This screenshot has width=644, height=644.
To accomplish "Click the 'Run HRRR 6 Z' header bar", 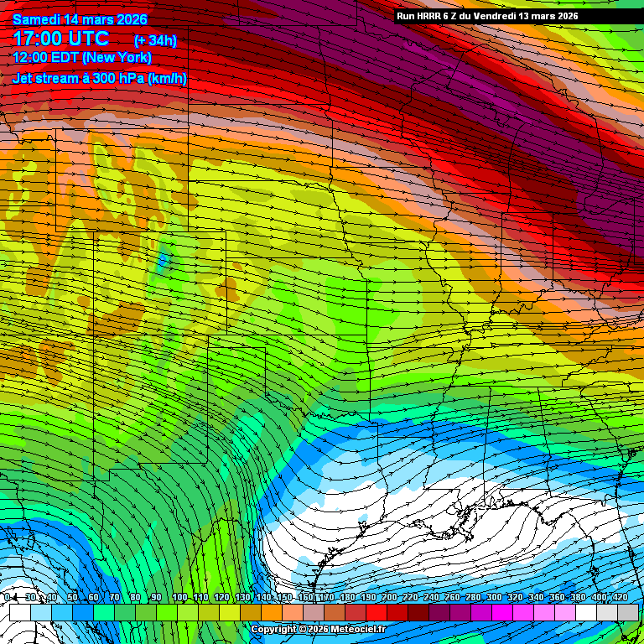I will [517, 16].
